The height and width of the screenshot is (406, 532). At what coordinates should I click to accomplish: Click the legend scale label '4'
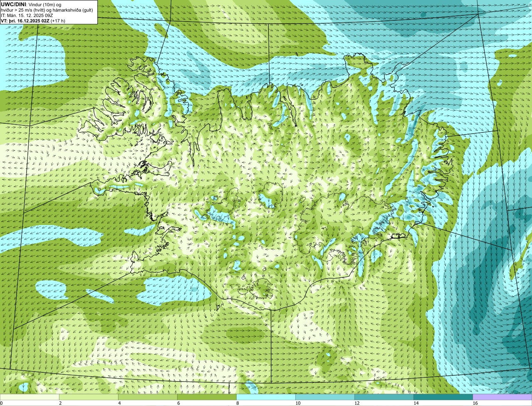(119, 403)
